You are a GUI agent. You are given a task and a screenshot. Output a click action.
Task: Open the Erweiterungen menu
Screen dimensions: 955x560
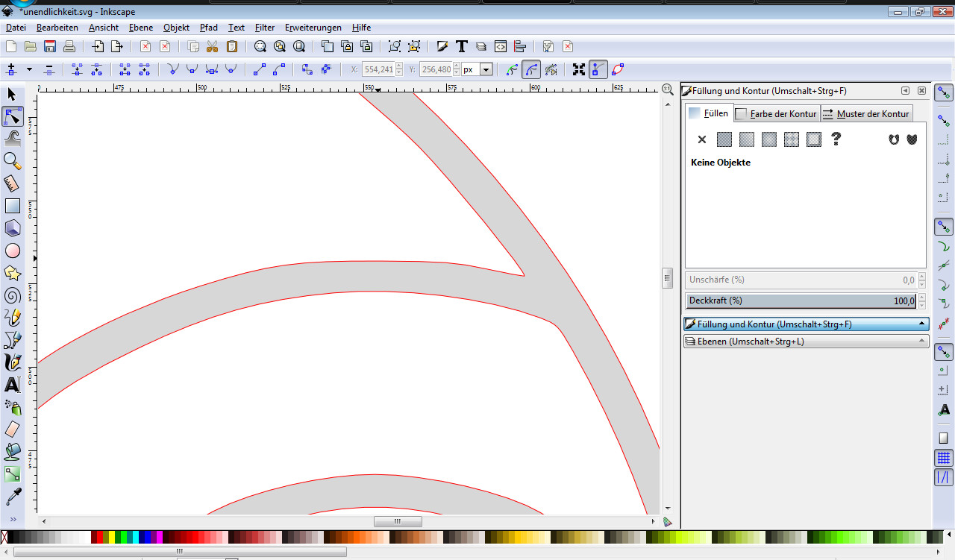pos(313,28)
